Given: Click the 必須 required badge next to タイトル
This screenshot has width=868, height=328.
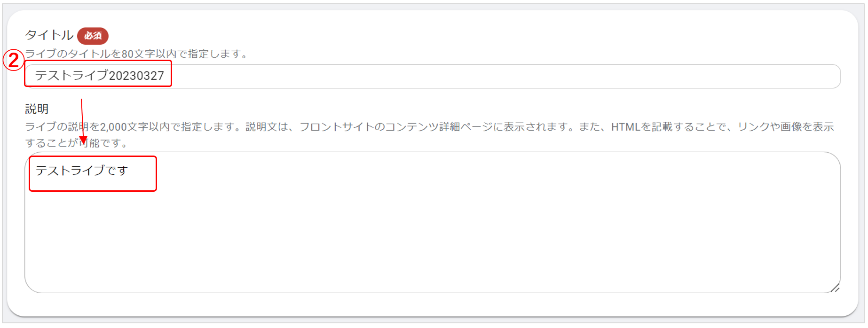Looking at the screenshot, I should pos(93,35).
